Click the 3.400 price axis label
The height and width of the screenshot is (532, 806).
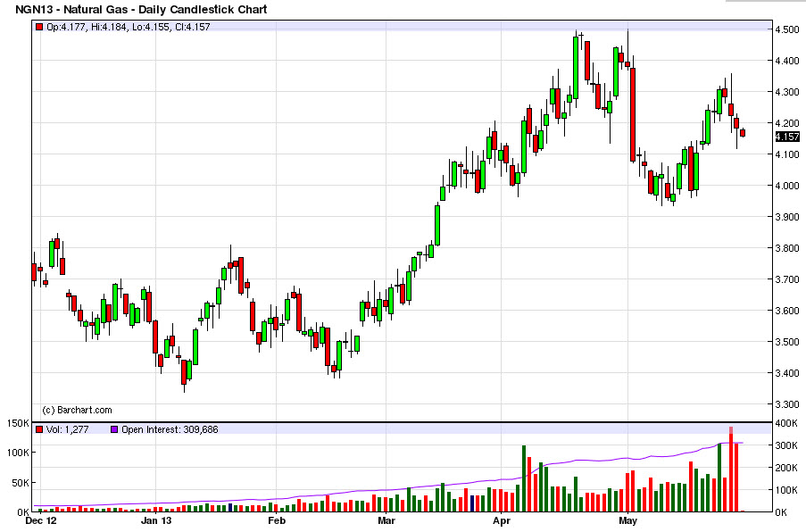coord(787,373)
